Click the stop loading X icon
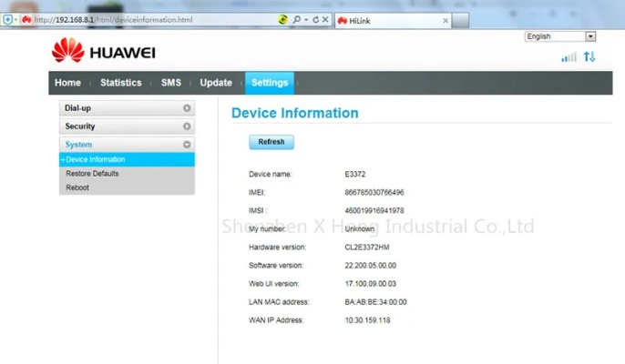Screen dimensions: 625x364 (325, 19)
